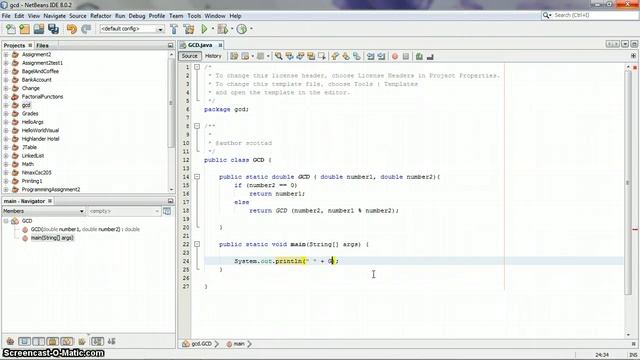640x360 pixels.
Task: Click the Undo arrow icon
Action: tap(71, 29)
